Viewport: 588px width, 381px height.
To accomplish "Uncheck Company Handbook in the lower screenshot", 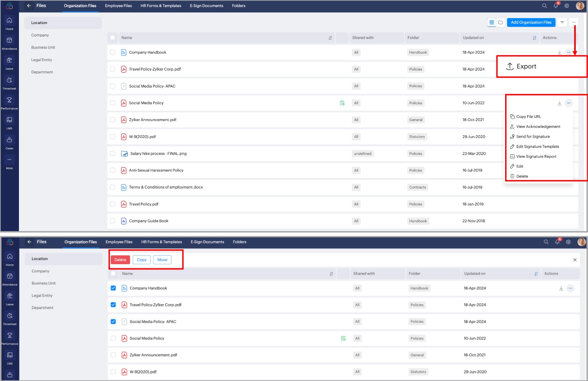I will tap(113, 288).
